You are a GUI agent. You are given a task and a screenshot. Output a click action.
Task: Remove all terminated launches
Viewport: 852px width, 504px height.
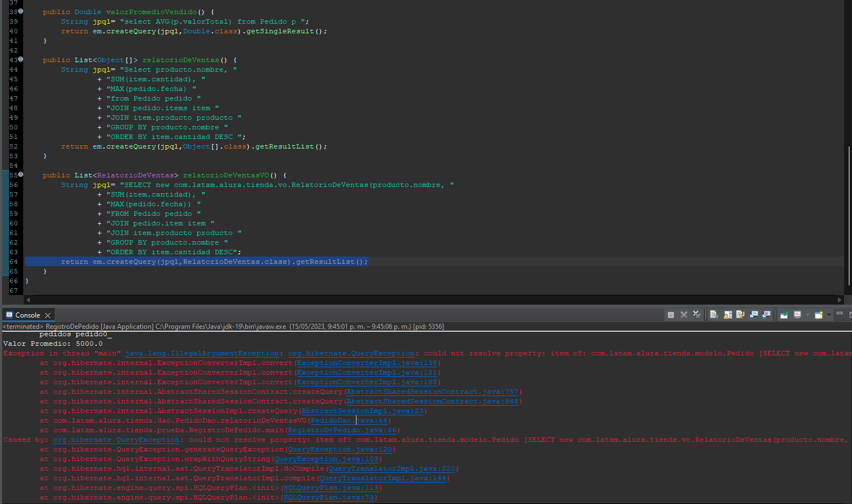(697, 315)
